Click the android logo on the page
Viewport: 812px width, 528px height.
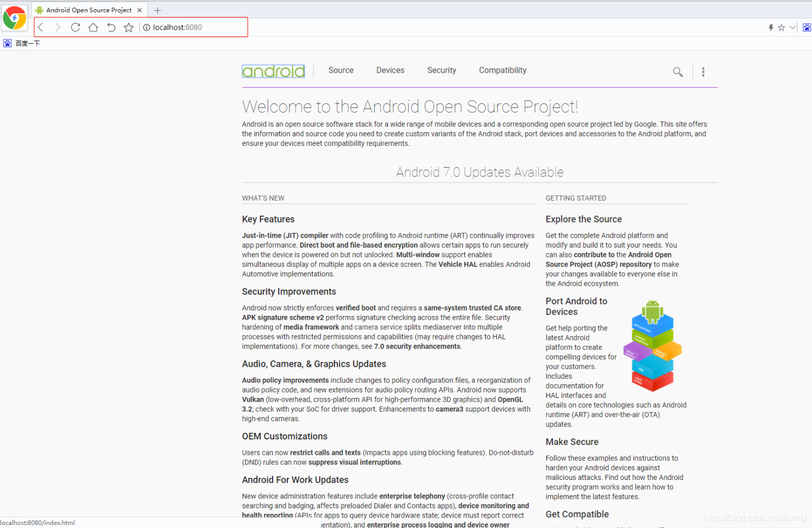273,71
